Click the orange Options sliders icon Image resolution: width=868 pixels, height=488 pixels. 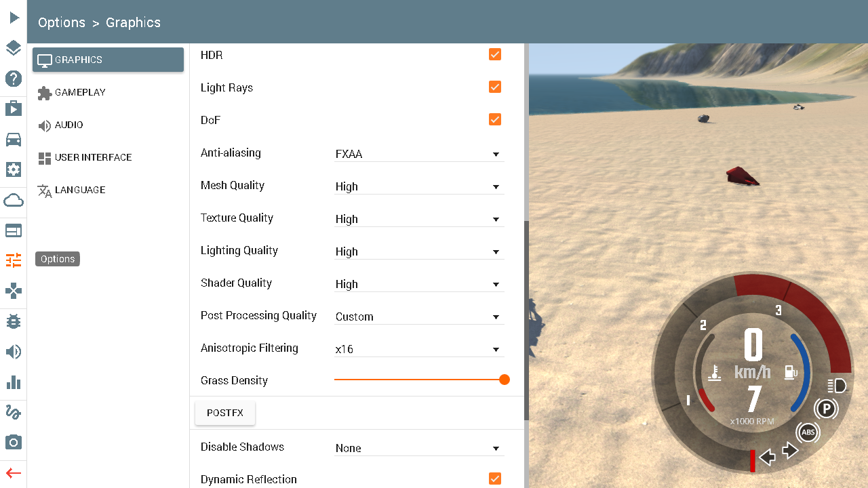click(x=14, y=260)
